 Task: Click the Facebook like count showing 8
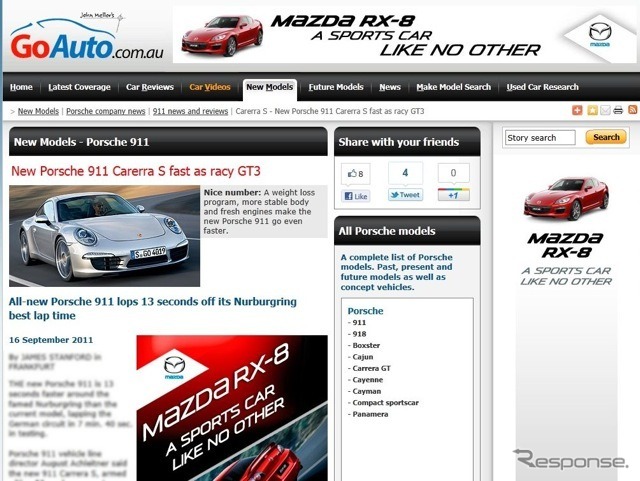(356, 174)
